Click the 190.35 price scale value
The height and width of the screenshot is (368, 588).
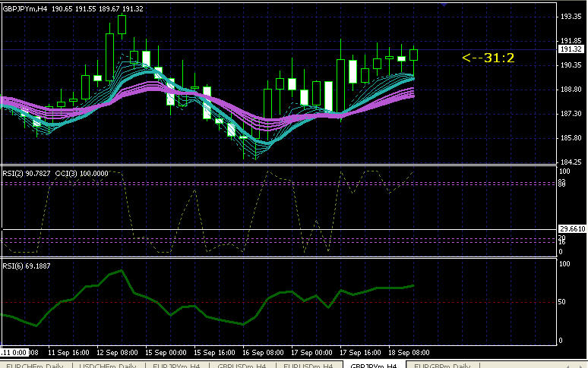[x=571, y=65]
